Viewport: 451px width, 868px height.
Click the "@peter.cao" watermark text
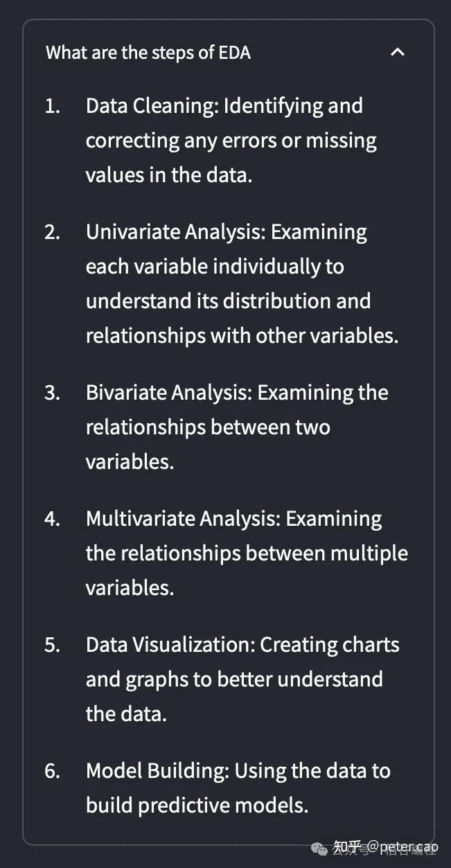[x=403, y=847]
